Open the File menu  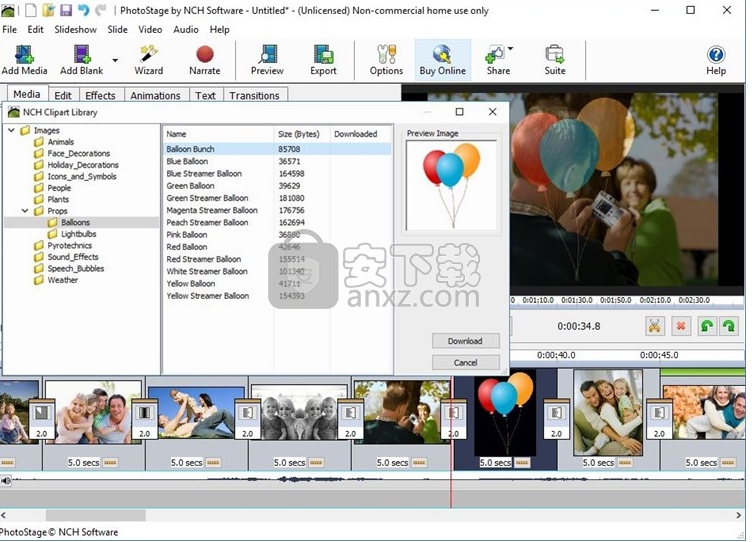(10, 30)
